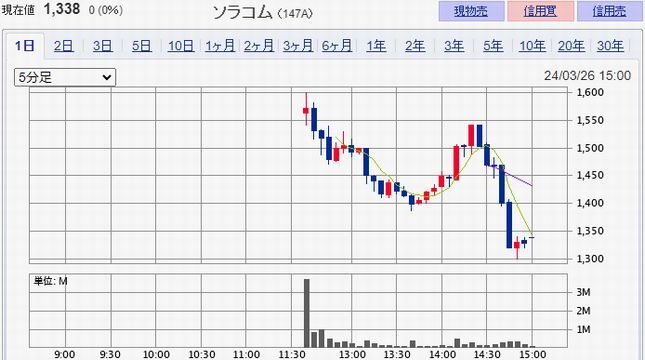Click the 単位: M volume unit label
Viewport: 645px width, 360px height.
click(50, 281)
